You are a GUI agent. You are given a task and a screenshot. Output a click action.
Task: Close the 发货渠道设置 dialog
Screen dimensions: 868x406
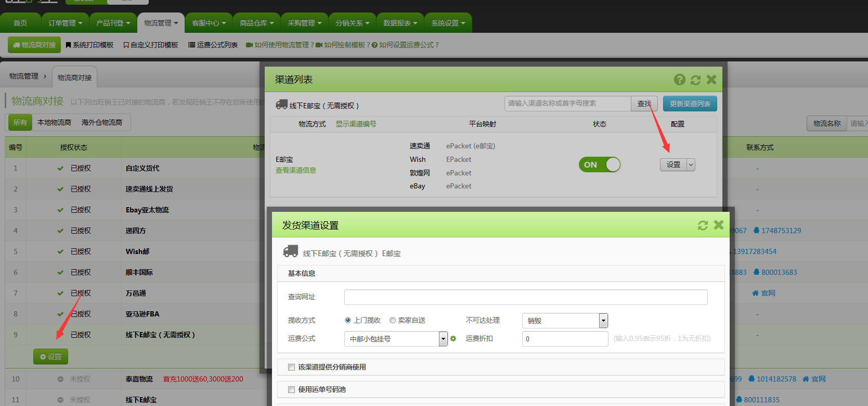(x=719, y=225)
